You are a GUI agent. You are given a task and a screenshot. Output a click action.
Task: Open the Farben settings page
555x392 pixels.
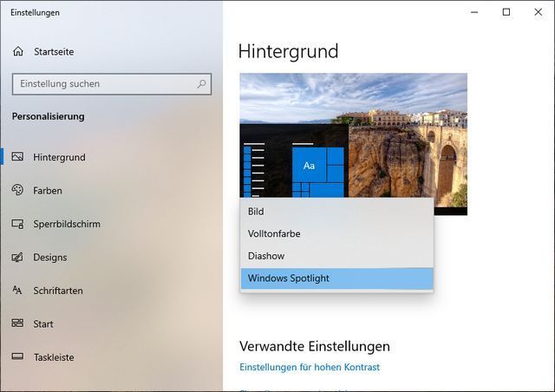coord(48,191)
